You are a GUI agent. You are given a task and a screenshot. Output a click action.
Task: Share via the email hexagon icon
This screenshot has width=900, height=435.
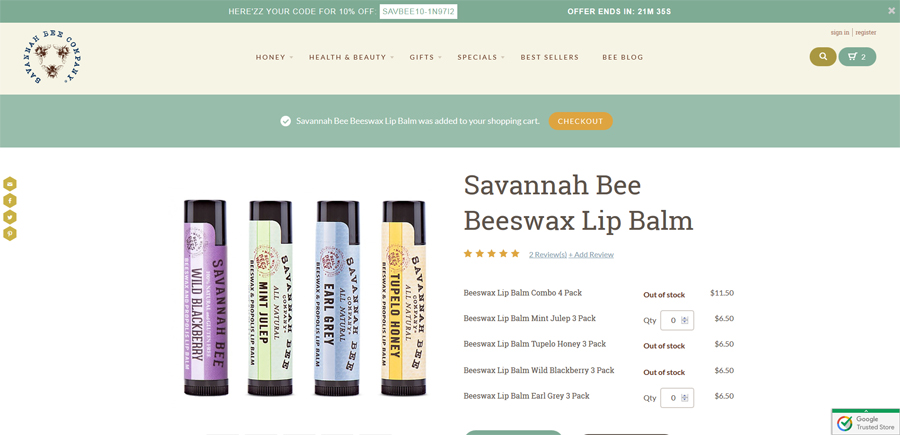click(x=10, y=184)
